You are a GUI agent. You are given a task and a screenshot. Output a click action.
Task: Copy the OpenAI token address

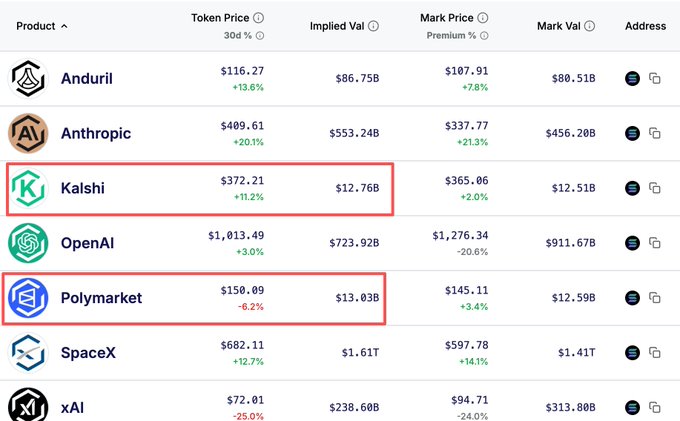[655, 242]
